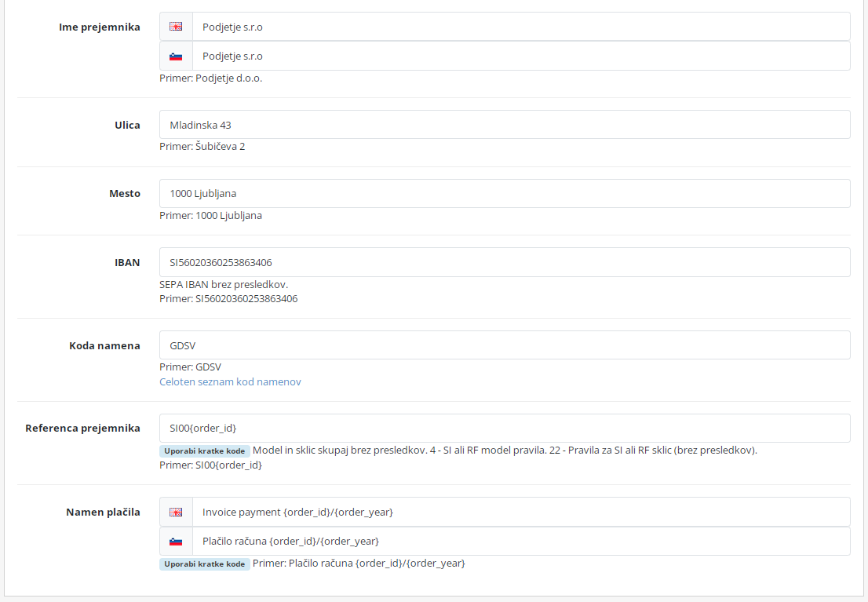Select the IBAN input field
This screenshot has height=602, width=868.
coord(504,262)
